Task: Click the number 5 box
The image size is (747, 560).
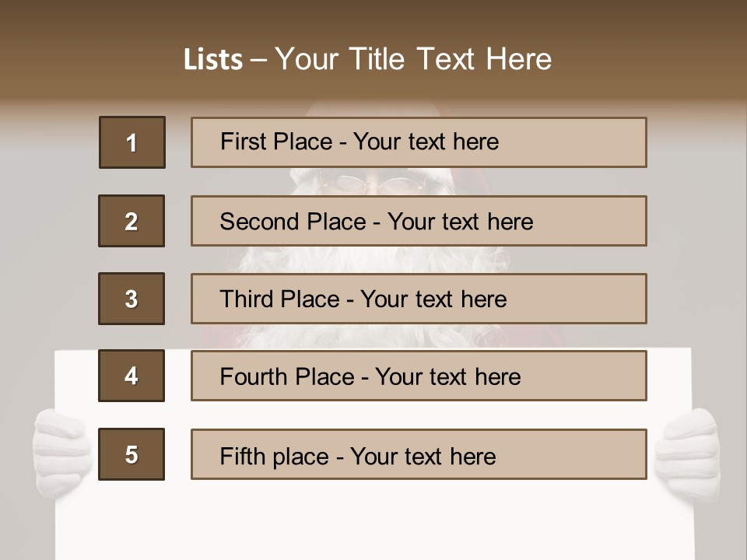Action: (132, 454)
